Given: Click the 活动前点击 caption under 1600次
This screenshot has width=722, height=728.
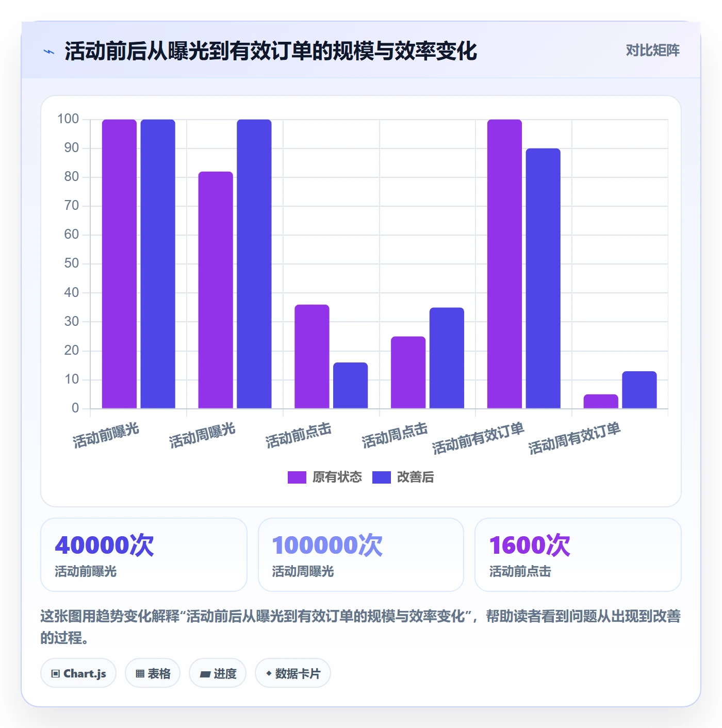Looking at the screenshot, I should pos(520,571).
